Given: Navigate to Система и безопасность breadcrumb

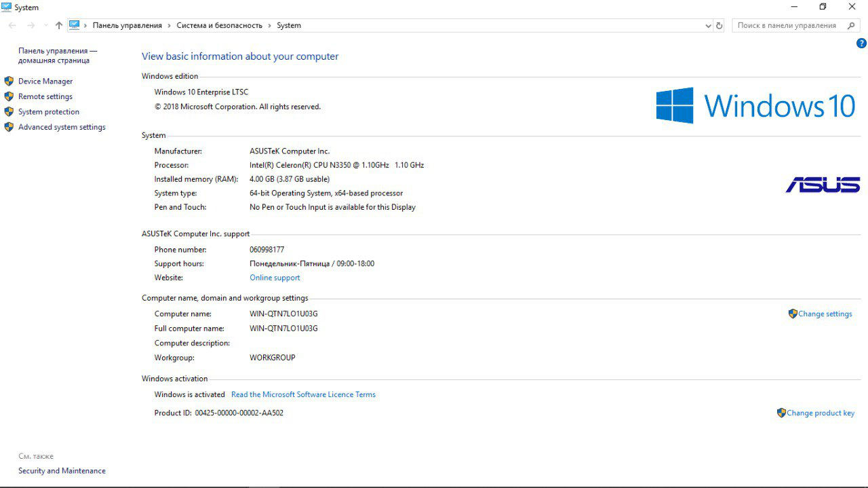Looking at the screenshot, I should (219, 24).
